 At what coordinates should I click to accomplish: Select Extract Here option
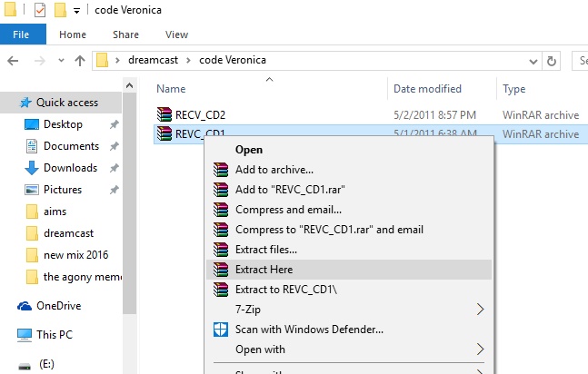pos(349,270)
